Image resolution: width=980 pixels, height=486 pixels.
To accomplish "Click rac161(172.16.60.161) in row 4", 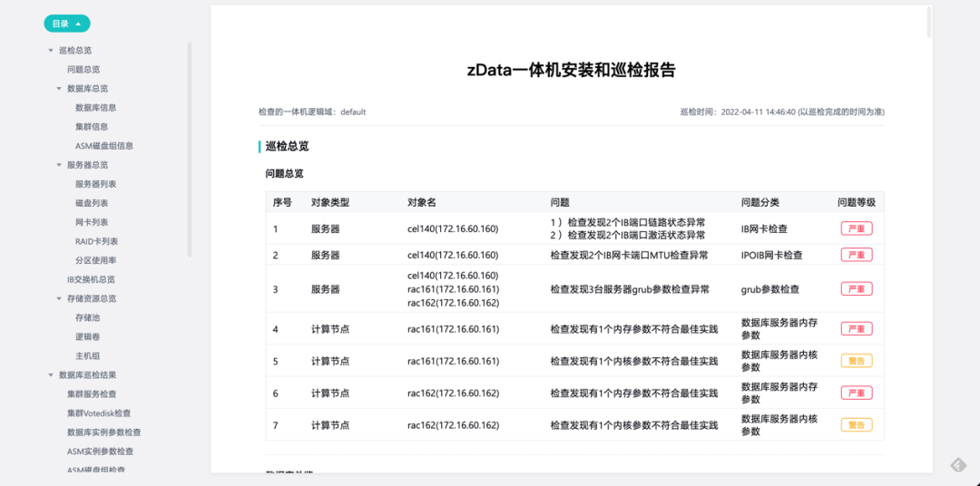I will 453,328.
